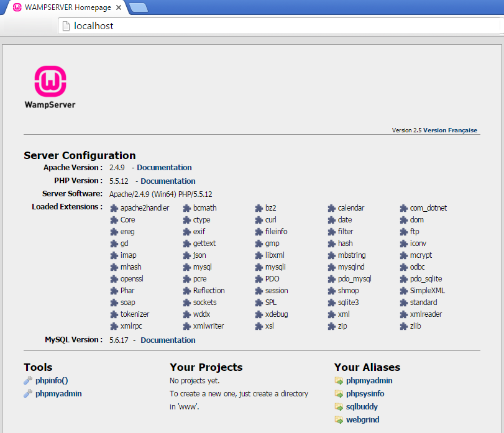Screen dimensions: 504x433
Task: Switch to the WAMPSERVER Homepage tab
Action: click(x=68, y=7)
